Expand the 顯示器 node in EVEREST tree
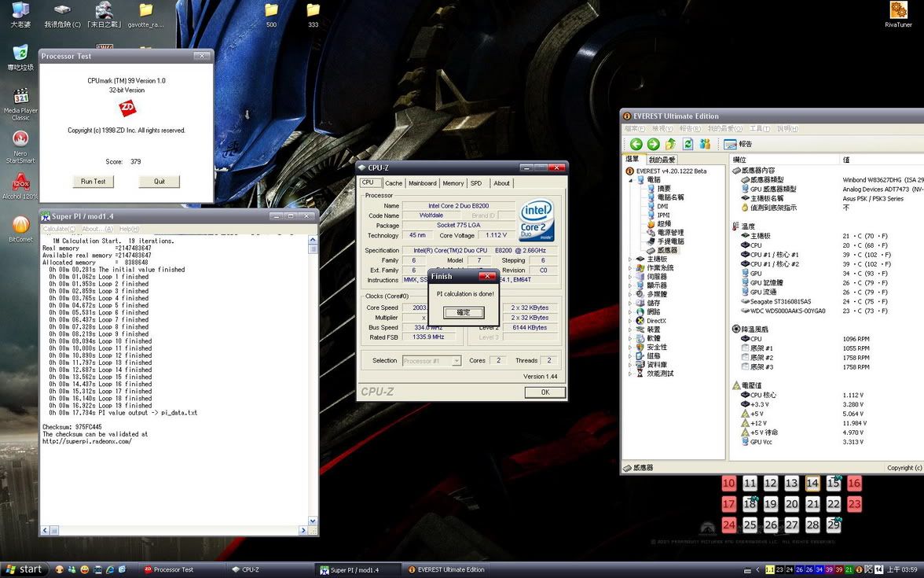The height and width of the screenshot is (578, 924). pyautogui.click(x=630, y=285)
